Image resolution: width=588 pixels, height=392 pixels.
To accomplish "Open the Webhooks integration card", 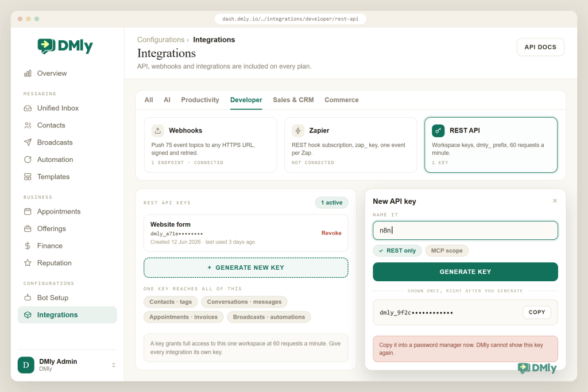I will tap(210, 145).
